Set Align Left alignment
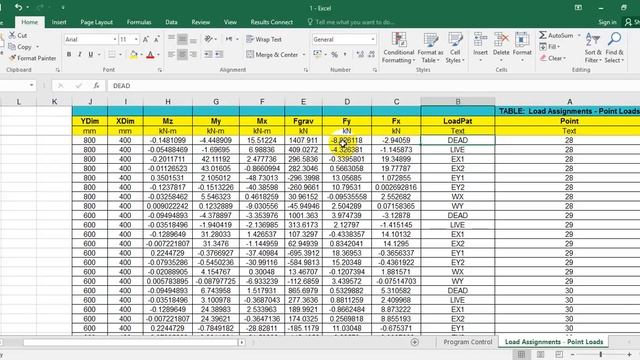The height and width of the screenshot is (360, 640). (171, 54)
